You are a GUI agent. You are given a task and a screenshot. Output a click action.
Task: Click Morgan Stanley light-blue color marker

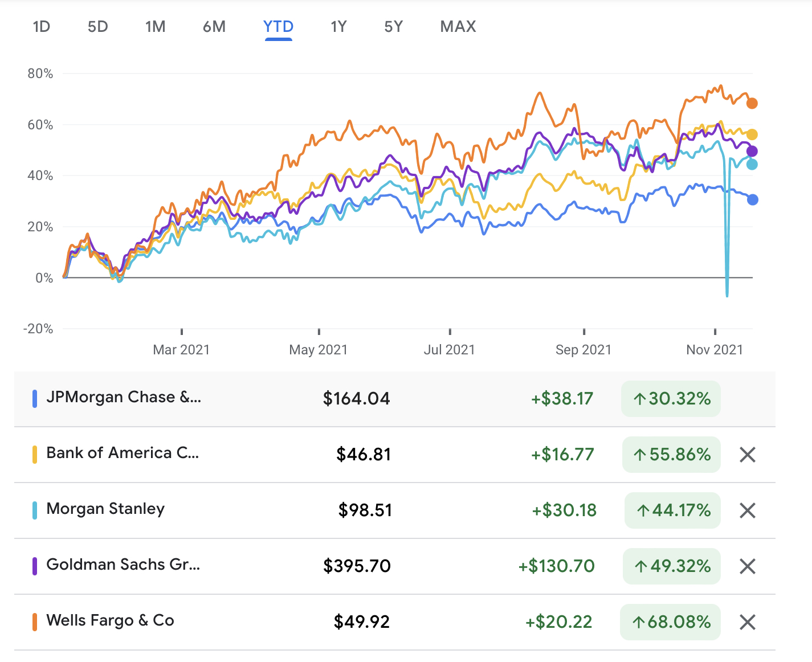35,510
